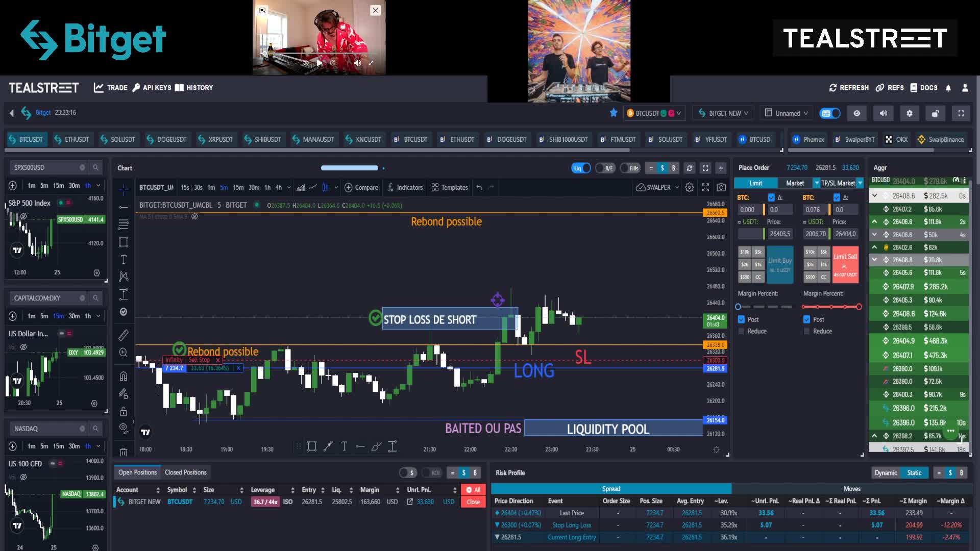Toggle Post checkbox under Limit Buy
The image size is (980, 551).
[741, 319]
